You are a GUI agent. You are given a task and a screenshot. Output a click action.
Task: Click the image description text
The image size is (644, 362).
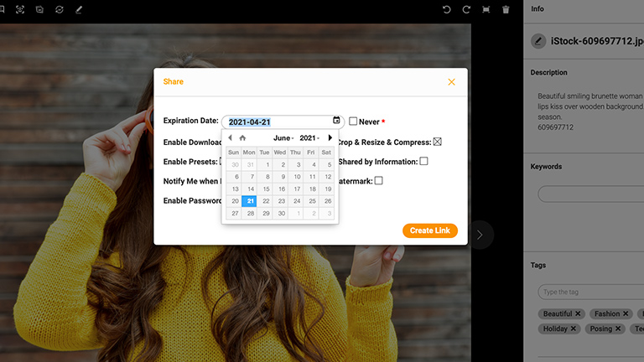coord(590,111)
